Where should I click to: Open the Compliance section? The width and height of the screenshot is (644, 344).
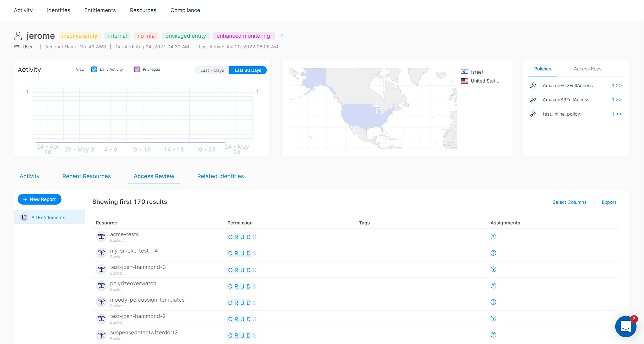click(185, 10)
